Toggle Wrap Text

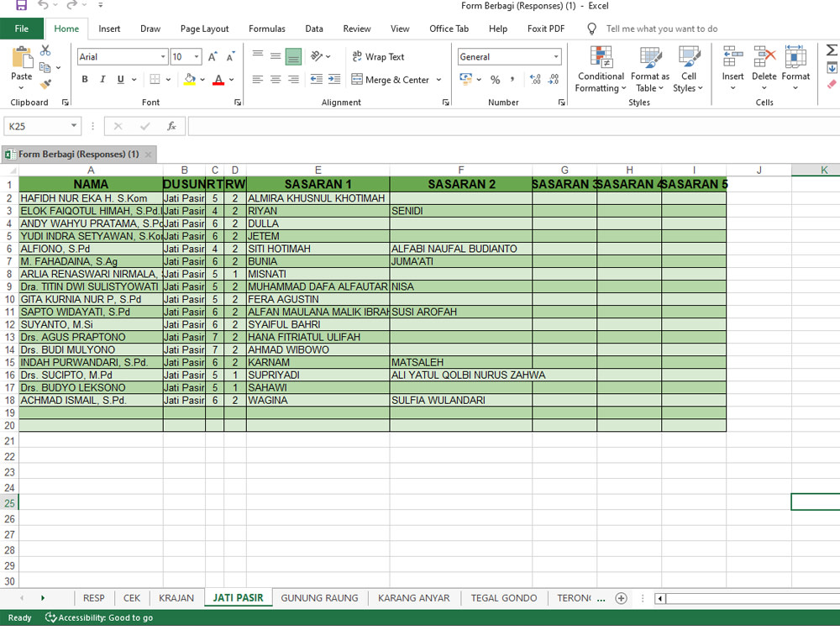point(378,56)
